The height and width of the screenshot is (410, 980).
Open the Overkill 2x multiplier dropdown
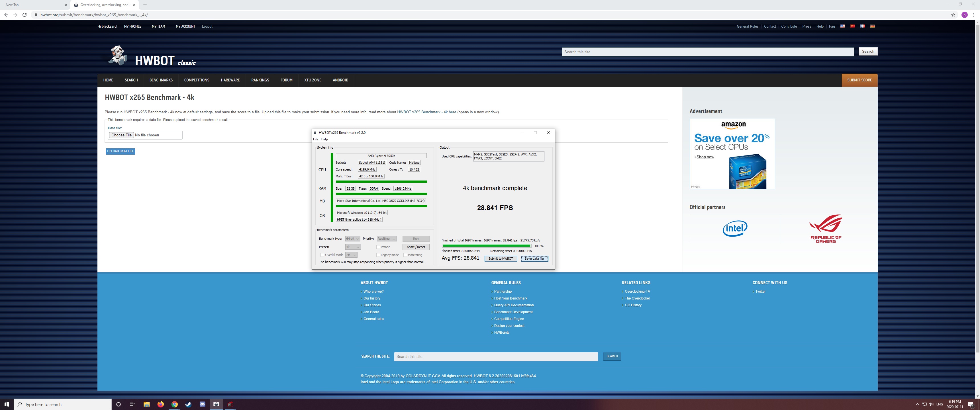(351, 255)
